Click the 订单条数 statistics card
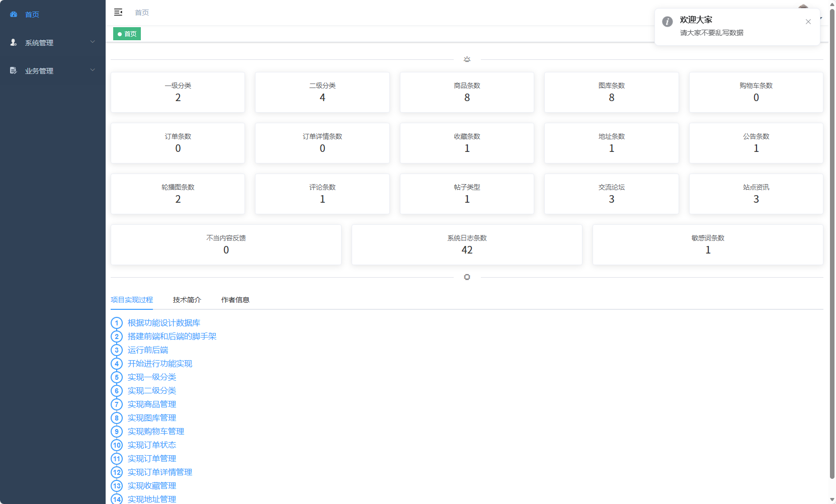The height and width of the screenshot is (504, 836). (x=178, y=143)
